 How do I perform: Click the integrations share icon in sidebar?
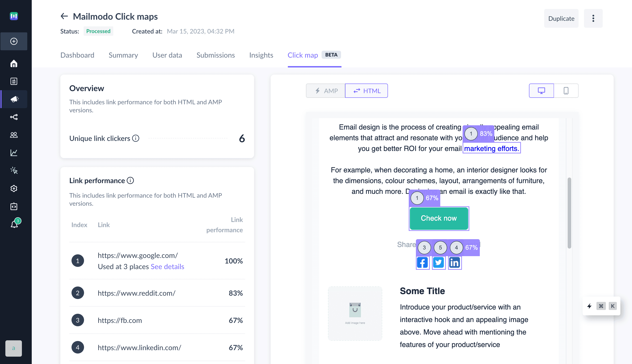pyautogui.click(x=14, y=117)
